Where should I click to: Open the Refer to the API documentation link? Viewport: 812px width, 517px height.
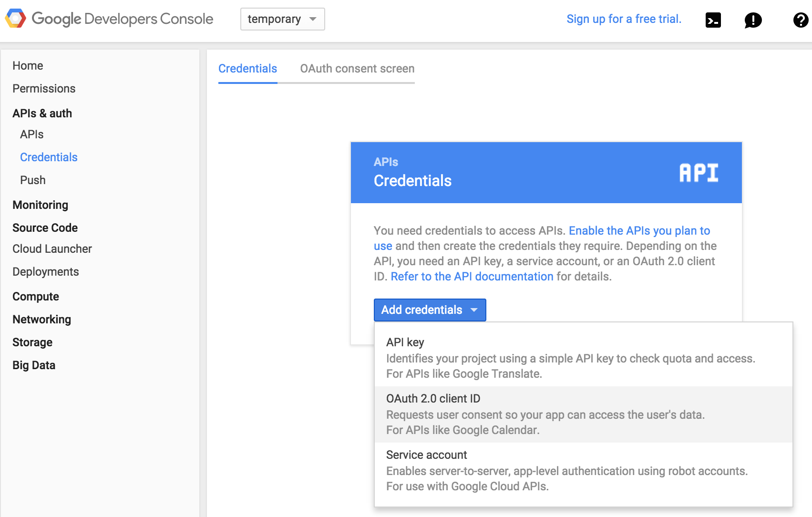[472, 277]
